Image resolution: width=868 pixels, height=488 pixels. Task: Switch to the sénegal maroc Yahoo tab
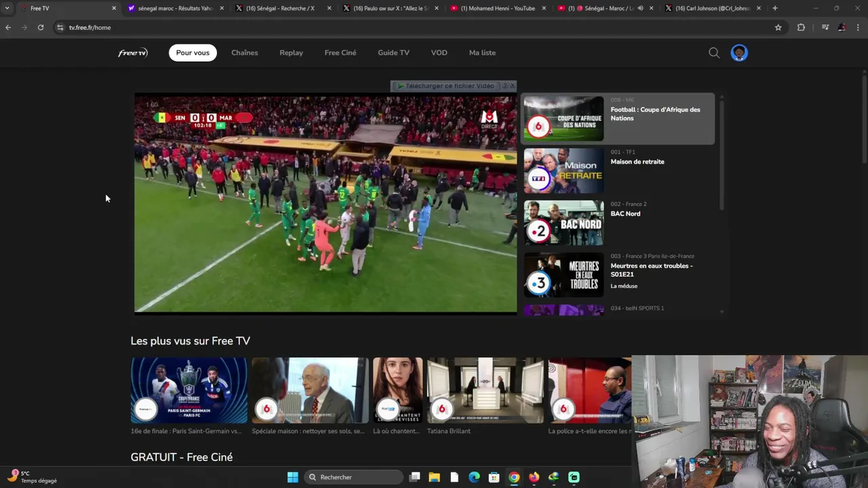(175, 8)
